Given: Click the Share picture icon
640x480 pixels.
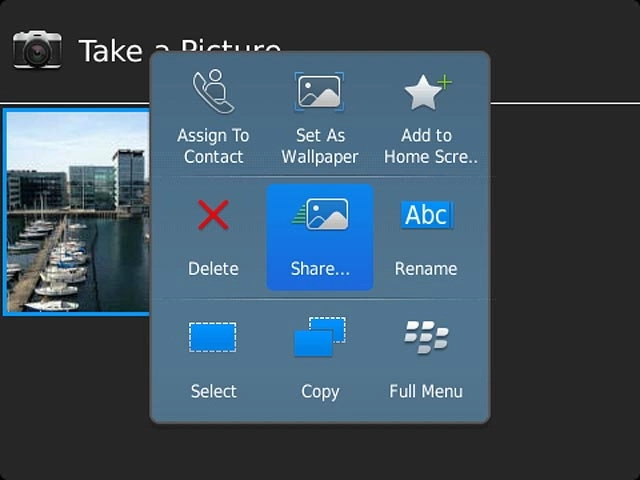Looking at the screenshot, I should (320, 215).
